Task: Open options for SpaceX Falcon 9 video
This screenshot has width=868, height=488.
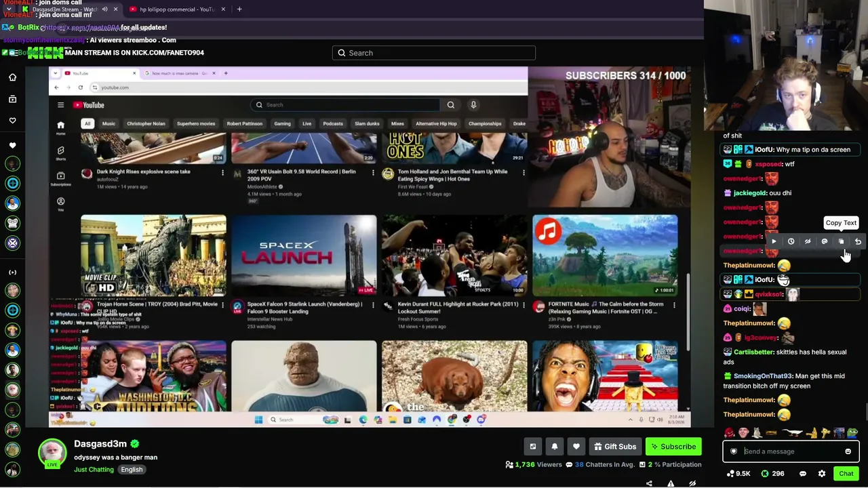Action: click(x=373, y=306)
